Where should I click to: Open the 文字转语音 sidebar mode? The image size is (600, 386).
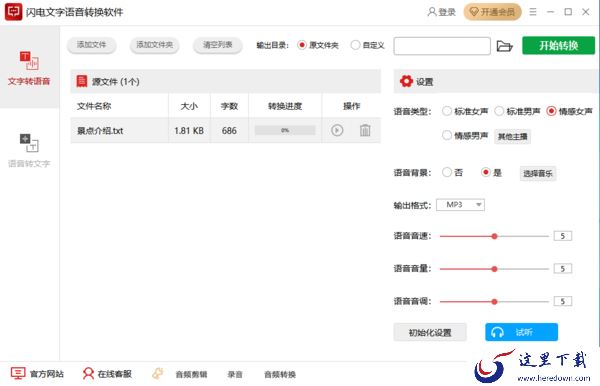click(x=29, y=68)
